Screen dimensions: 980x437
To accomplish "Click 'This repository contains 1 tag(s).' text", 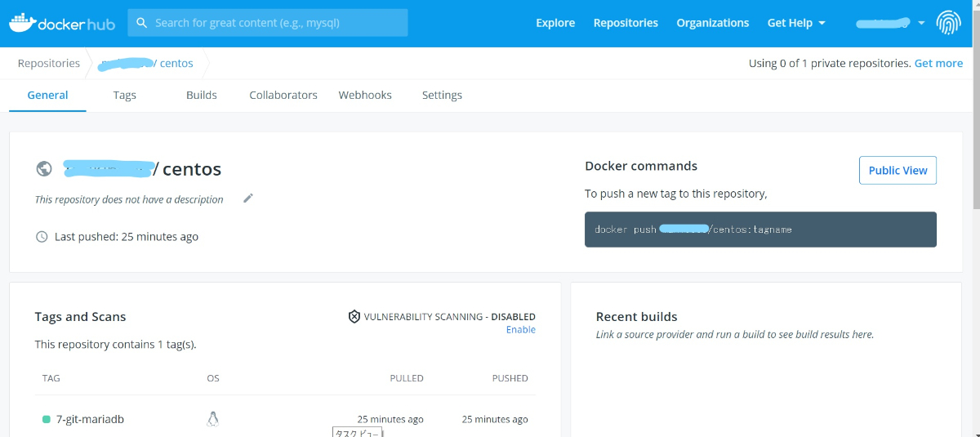I will click(x=115, y=345).
